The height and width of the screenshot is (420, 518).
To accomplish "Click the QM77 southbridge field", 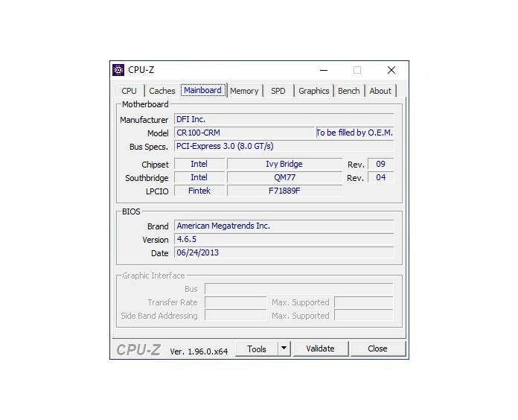I will [284, 177].
